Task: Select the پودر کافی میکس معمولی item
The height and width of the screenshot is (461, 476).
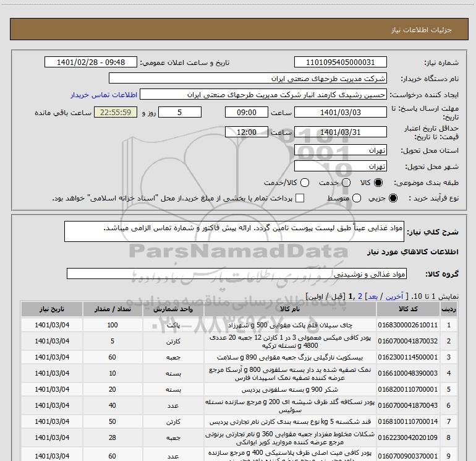Action: click(290, 342)
